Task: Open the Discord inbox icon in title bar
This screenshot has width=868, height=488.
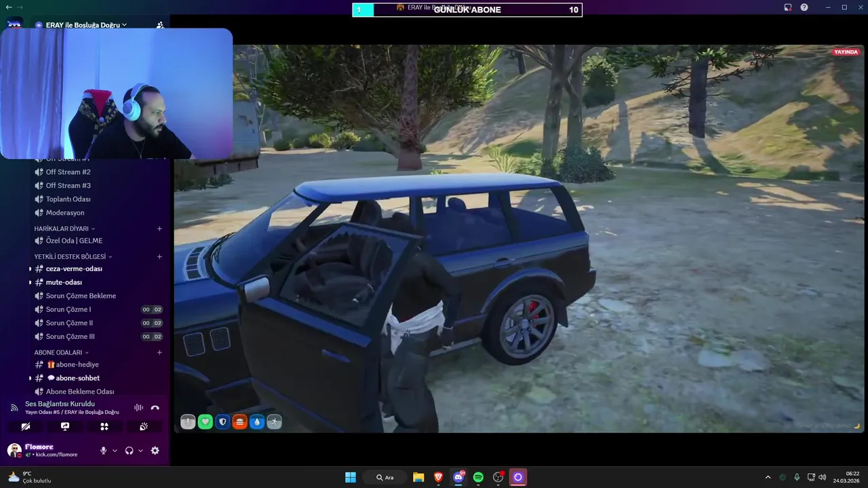Action: point(788,7)
